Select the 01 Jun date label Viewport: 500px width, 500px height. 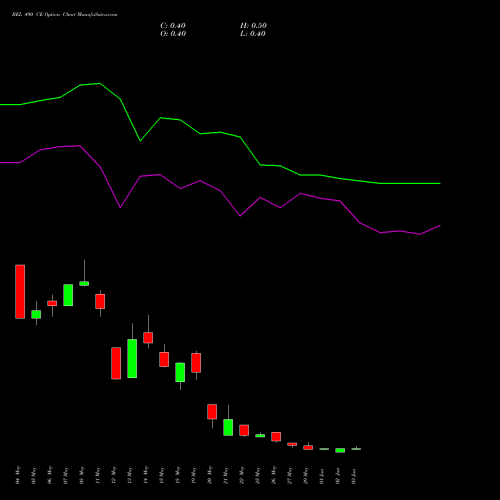click(x=322, y=476)
